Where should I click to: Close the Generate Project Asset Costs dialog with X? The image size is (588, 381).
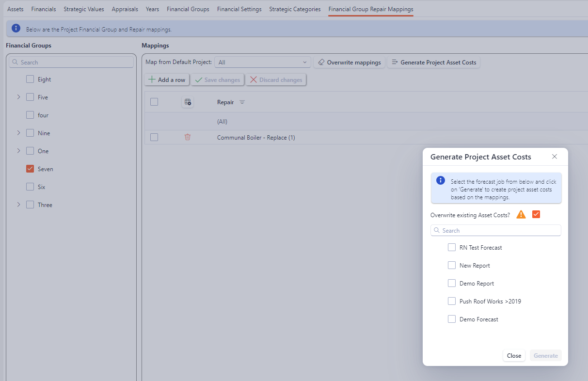[555, 157]
